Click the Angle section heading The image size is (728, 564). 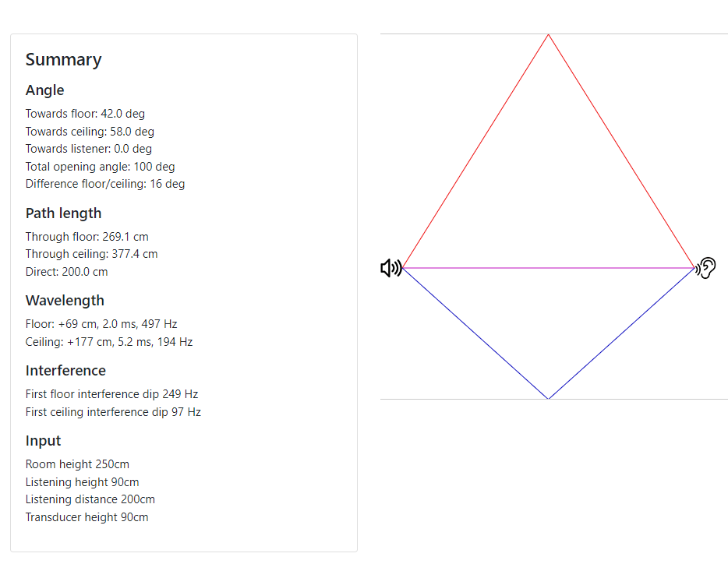(45, 90)
